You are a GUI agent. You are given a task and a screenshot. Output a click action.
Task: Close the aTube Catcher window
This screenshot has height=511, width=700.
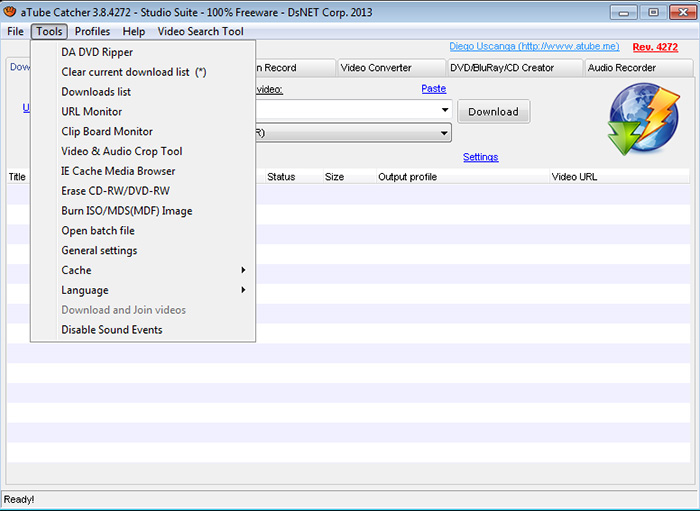tap(683, 12)
